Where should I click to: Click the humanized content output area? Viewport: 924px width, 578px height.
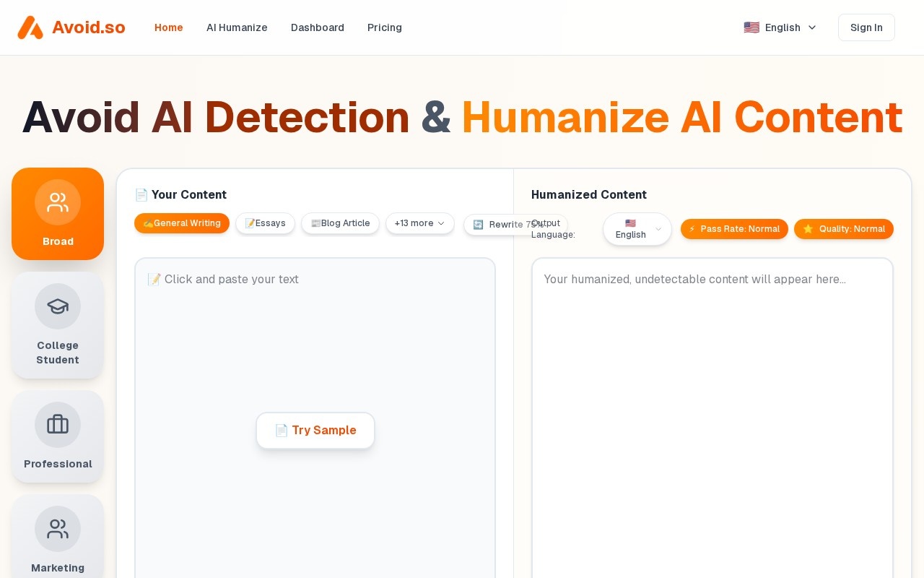pyautogui.click(x=712, y=418)
